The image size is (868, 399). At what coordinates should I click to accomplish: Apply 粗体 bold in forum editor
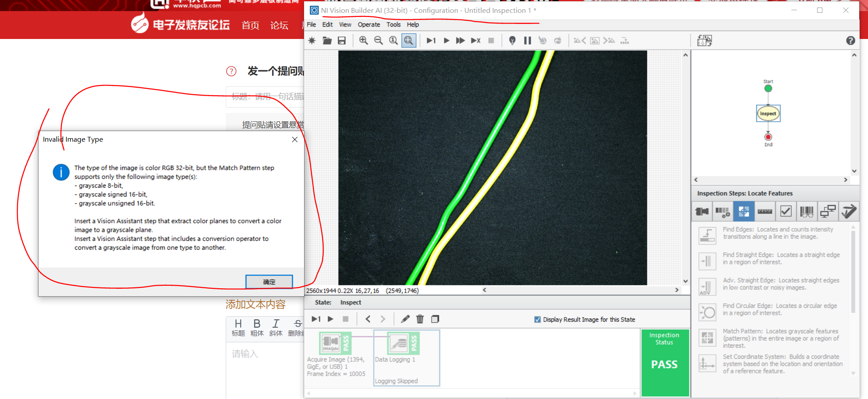pos(257,328)
